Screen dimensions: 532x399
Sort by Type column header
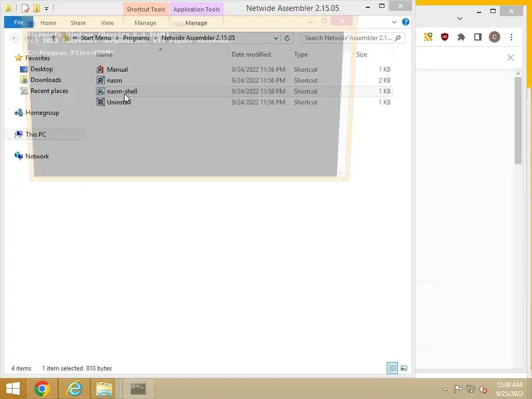(x=301, y=55)
